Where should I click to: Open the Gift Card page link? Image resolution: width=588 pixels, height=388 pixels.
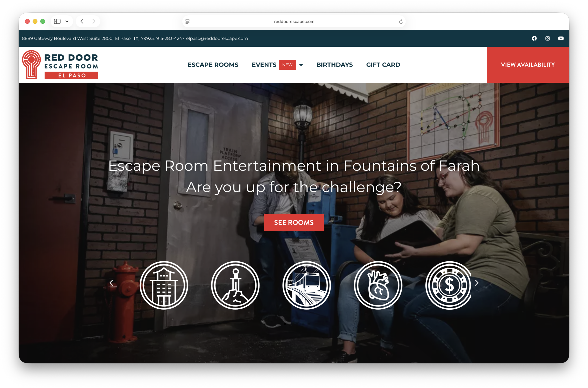[383, 65]
